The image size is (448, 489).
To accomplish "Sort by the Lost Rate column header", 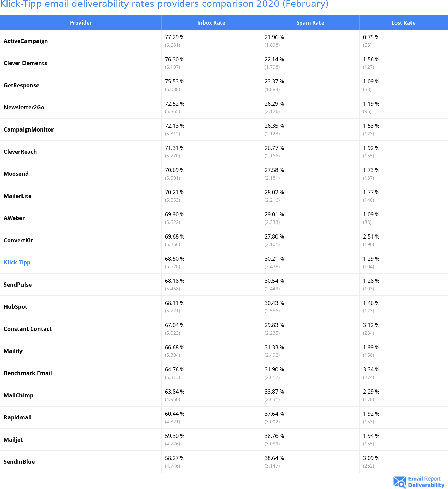I will [403, 23].
